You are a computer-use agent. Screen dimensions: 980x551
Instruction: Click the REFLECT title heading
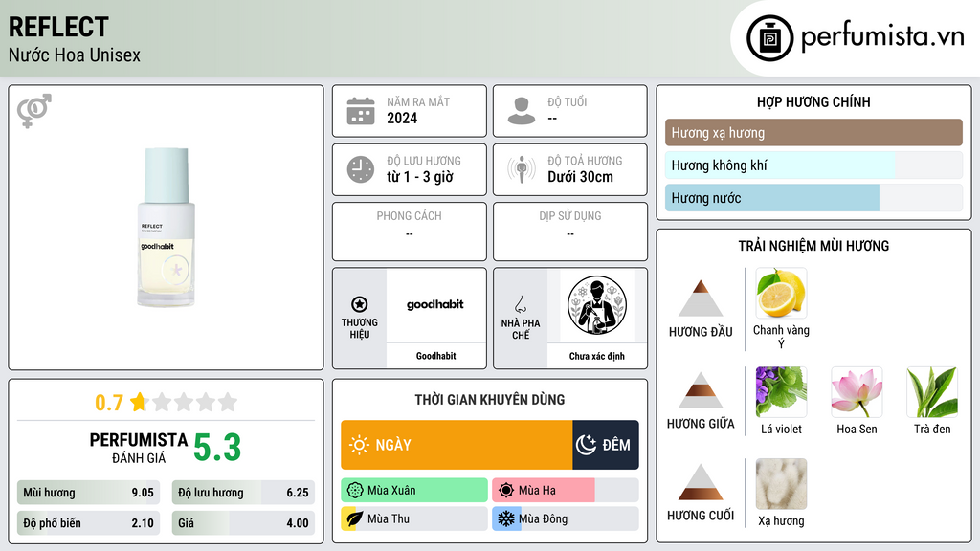click(x=58, y=27)
